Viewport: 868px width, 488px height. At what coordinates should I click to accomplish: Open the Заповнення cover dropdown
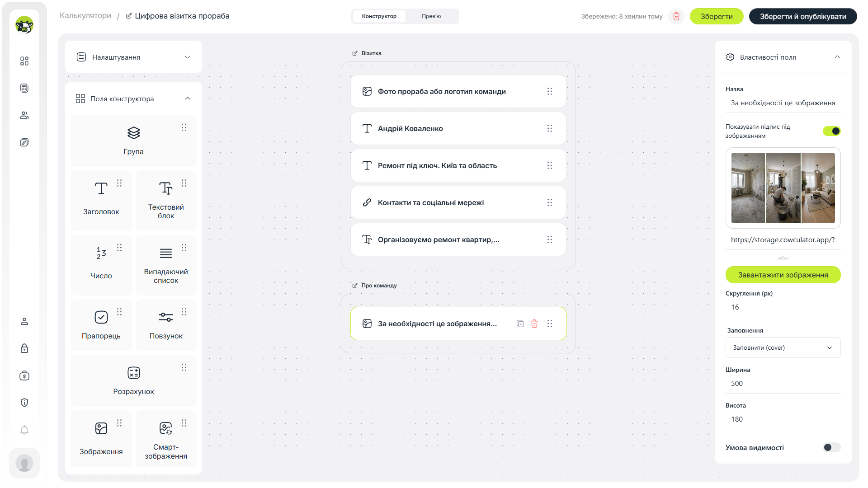pyautogui.click(x=783, y=347)
